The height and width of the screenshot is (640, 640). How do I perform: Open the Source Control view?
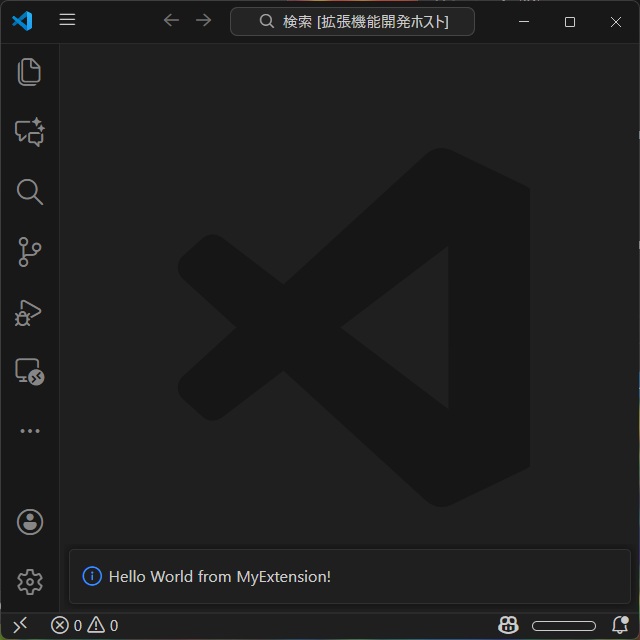pos(29,252)
